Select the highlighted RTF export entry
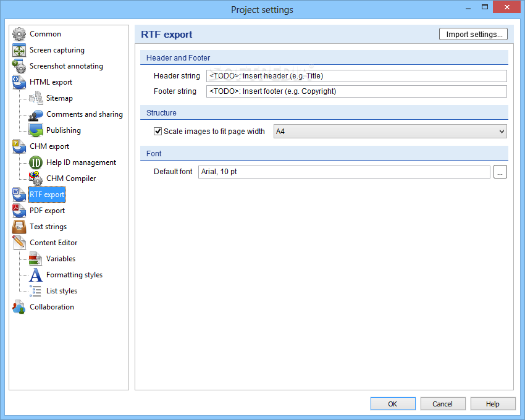The image size is (525, 420). click(47, 195)
